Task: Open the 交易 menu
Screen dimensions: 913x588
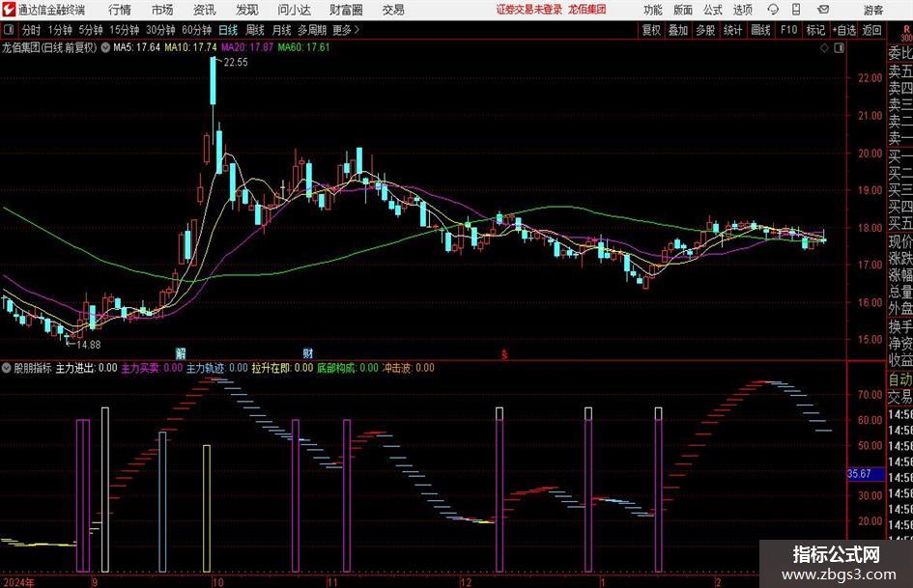Action: [x=393, y=10]
